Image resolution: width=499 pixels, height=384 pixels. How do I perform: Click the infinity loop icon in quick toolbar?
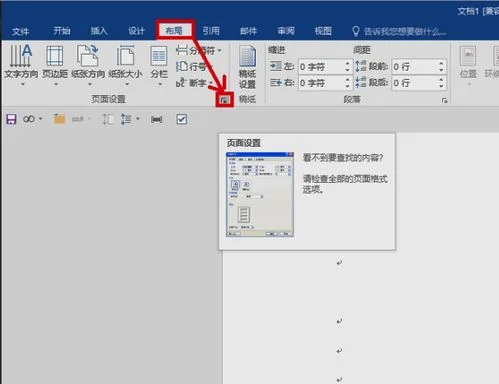29,119
